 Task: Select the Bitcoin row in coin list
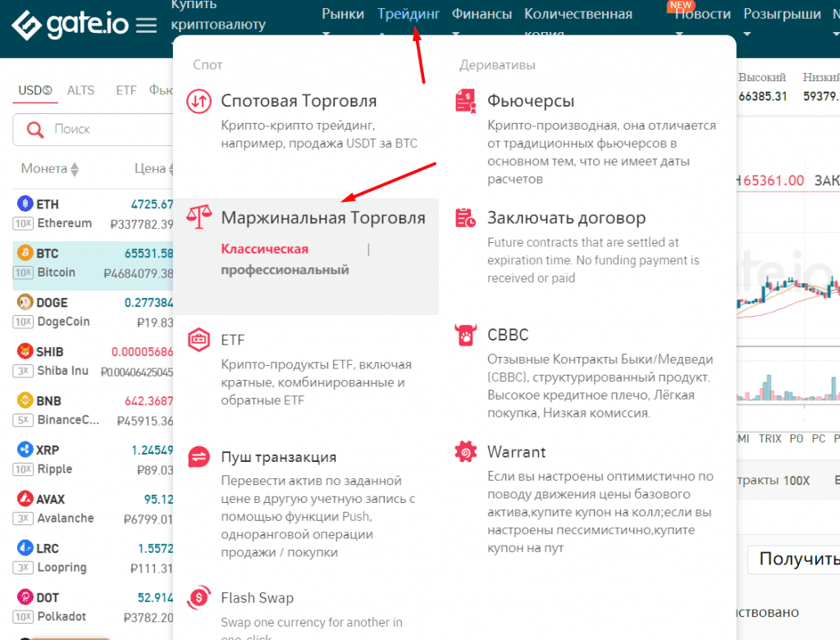point(93,265)
